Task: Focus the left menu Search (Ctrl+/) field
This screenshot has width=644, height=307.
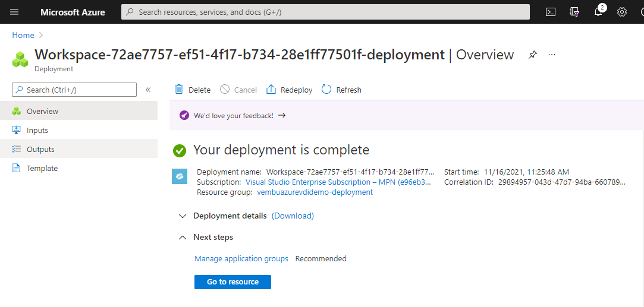Action: coord(74,90)
